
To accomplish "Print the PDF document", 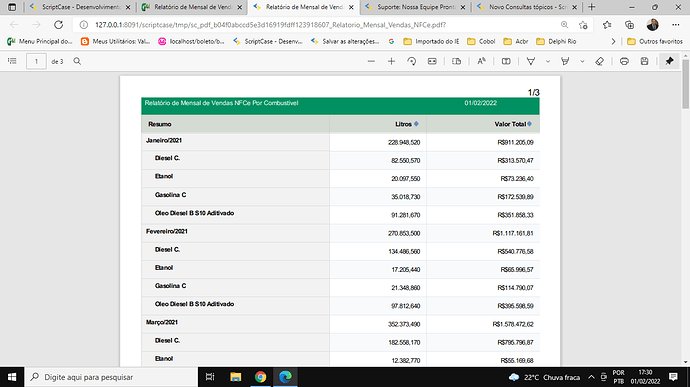I will (624, 61).
